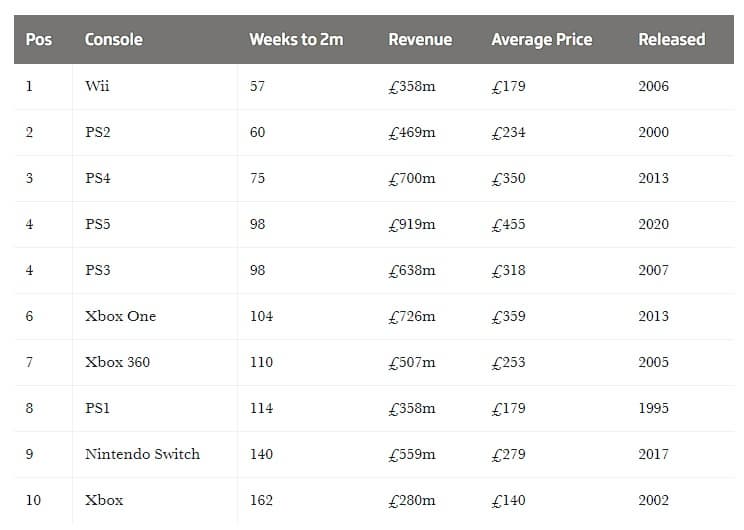Image resolution: width=744 pixels, height=530 pixels.
Task: Click the PS4 console name
Action: (98, 178)
